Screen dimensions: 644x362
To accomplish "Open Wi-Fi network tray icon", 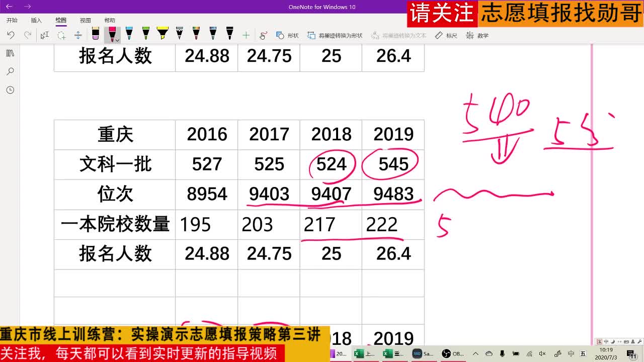I will click(529, 353).
